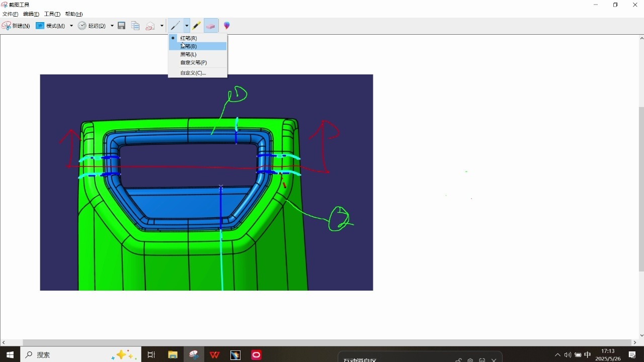The image size is (644, 362).
Task: Expand the 模式(M) mode dropdown arrow
Action: click(71, 26)
